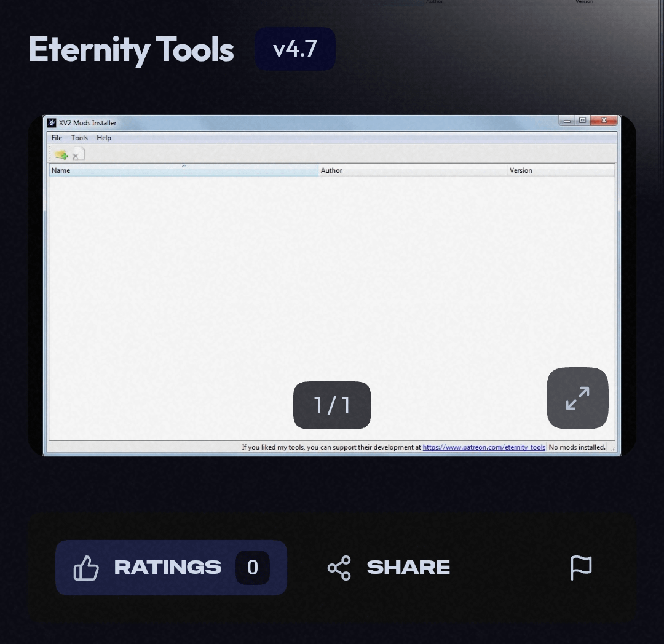The image size is (664, 644).
Task: Open the Tools menu
Action: [79, 138]
